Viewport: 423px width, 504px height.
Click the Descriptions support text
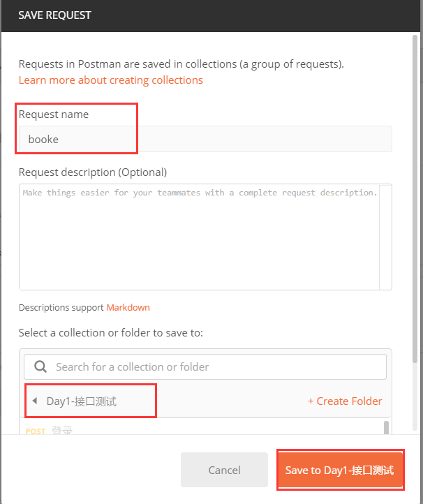(61, 307)
